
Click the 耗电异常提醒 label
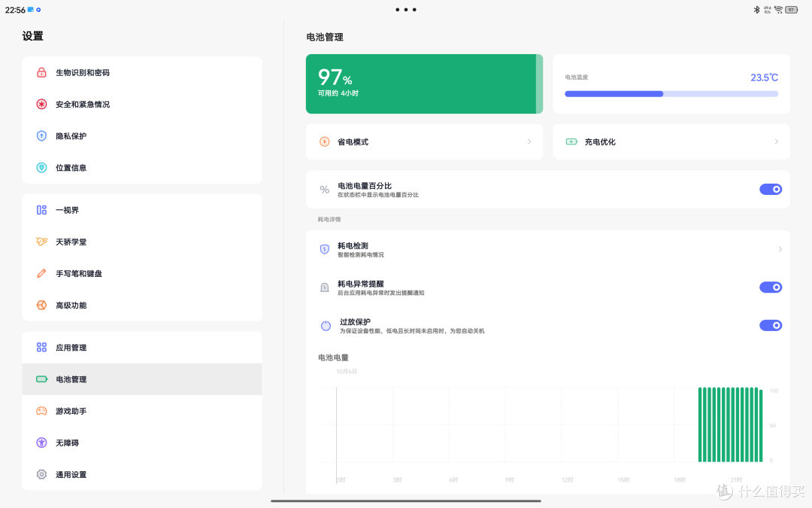360,284
